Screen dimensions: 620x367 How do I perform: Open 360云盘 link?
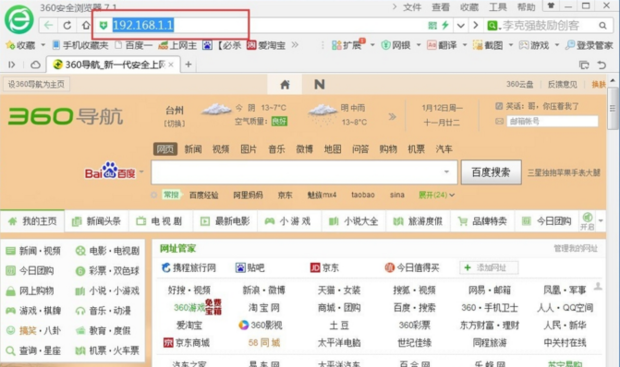pos(520,84)
